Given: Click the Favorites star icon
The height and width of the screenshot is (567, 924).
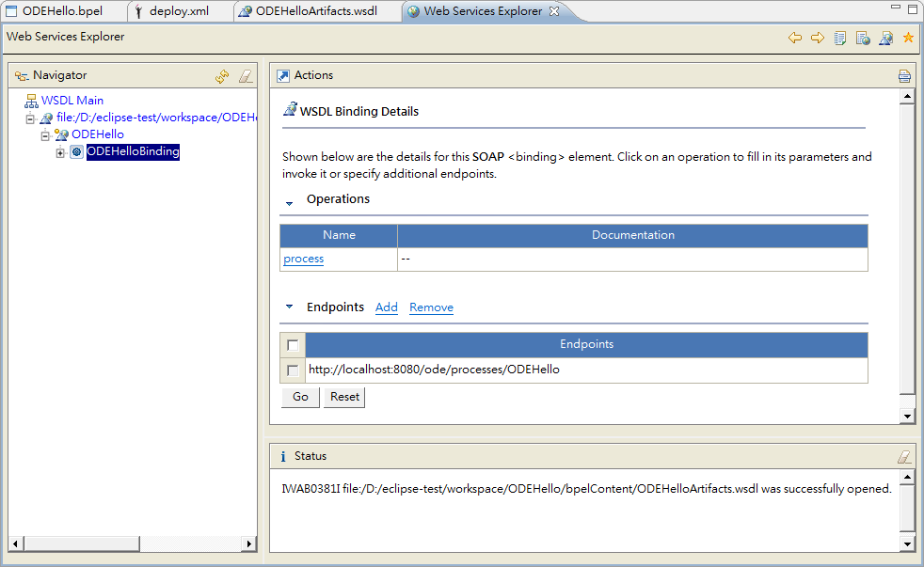Looking at the screenshot, I should (908, 38).
